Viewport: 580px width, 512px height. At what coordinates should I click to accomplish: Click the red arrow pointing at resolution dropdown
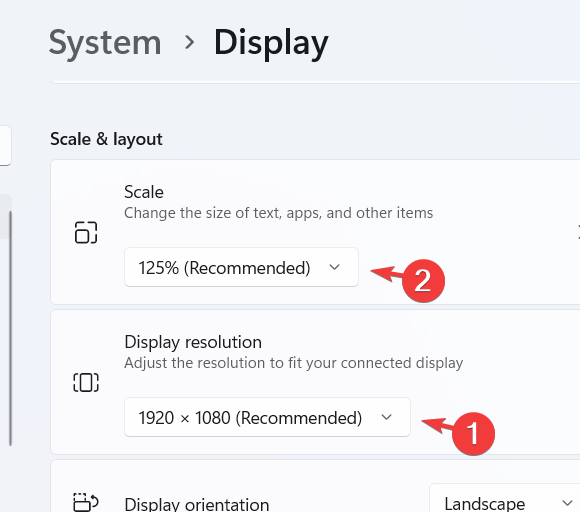pyautogui.click(x=437, y=425)
